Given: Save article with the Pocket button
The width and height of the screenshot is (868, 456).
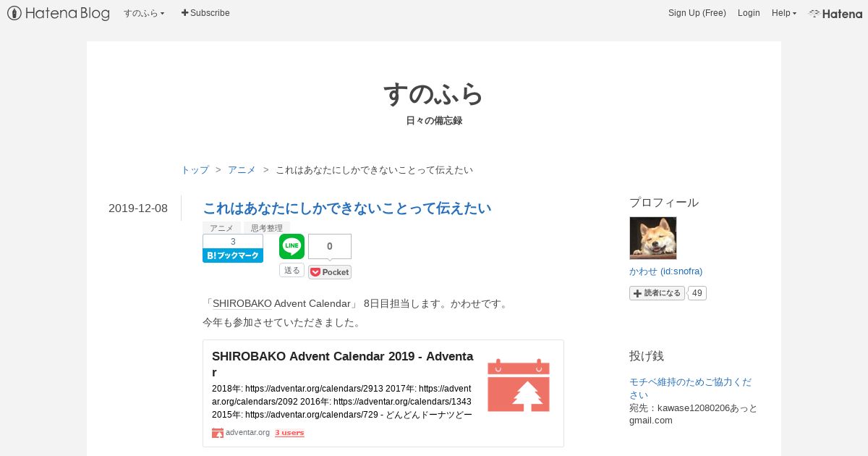Looking at the screenshot, I should [x=330, y=272].
